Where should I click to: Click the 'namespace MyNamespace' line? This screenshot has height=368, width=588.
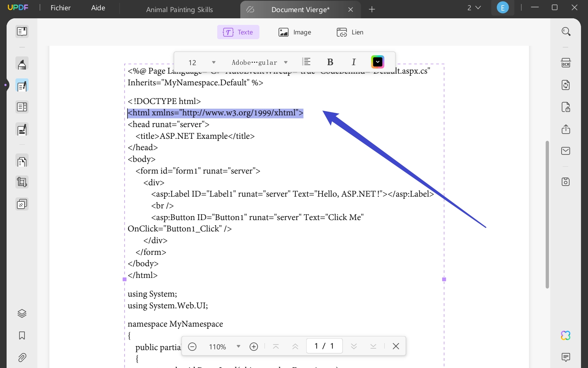coord(175,324)
